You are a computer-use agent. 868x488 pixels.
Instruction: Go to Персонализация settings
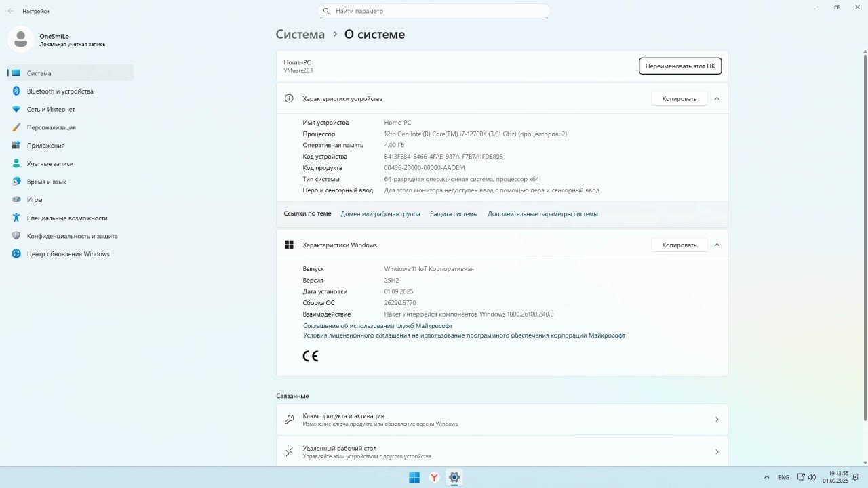[71, 127]
